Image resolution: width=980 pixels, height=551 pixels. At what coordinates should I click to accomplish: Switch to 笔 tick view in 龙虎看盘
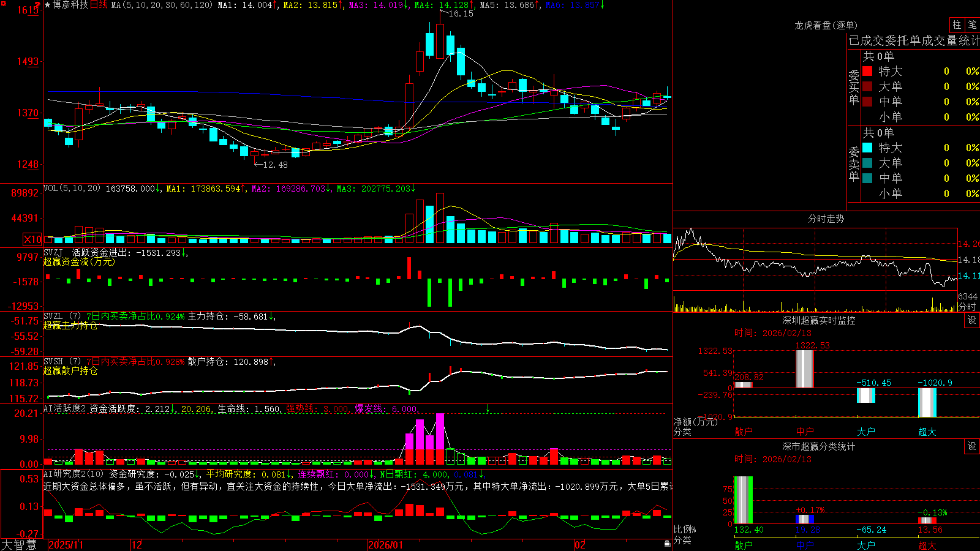click(972, 24)
